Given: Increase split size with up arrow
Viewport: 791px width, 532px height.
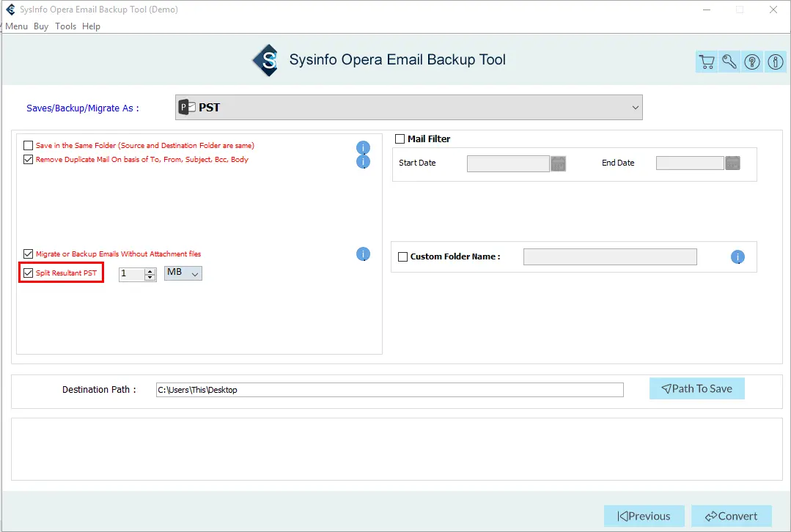Looking at the screenshot, I should coord(150,270).
